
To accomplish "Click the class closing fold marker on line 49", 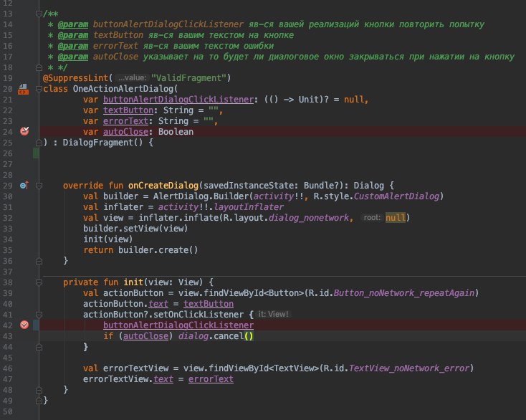I will [39, 401].
